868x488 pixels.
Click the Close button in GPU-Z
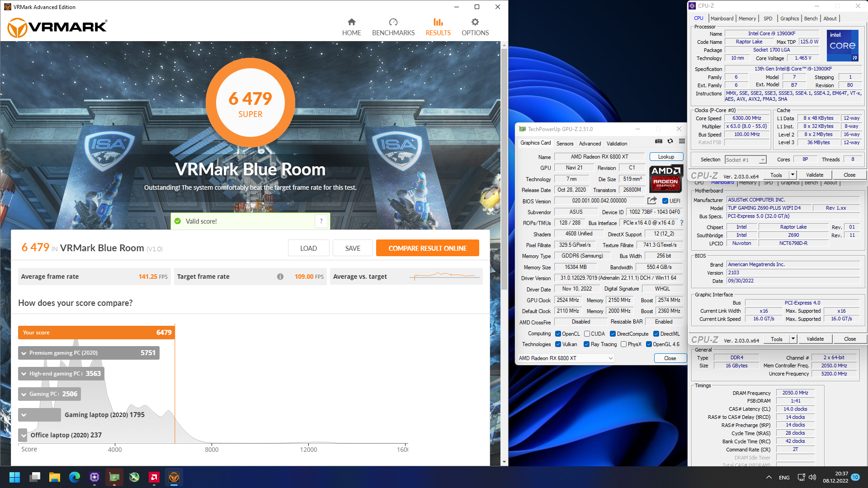pyautogui.click(x=670, y=358)
